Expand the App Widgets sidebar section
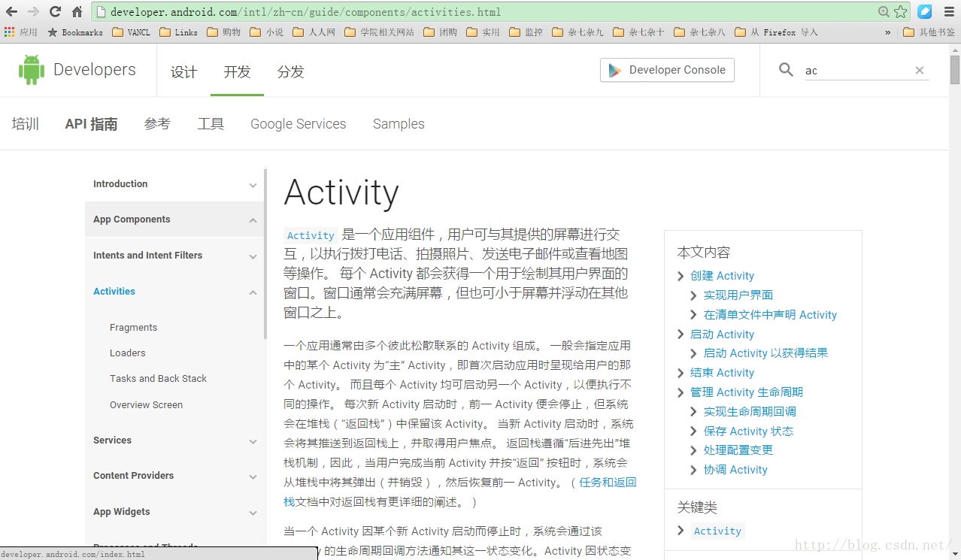Image resolution: width=961 pixels, height=560 pixels. [253, 513]
